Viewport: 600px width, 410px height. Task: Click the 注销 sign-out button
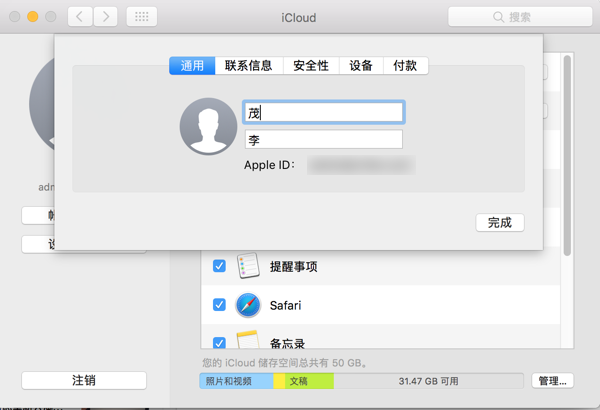84,381
